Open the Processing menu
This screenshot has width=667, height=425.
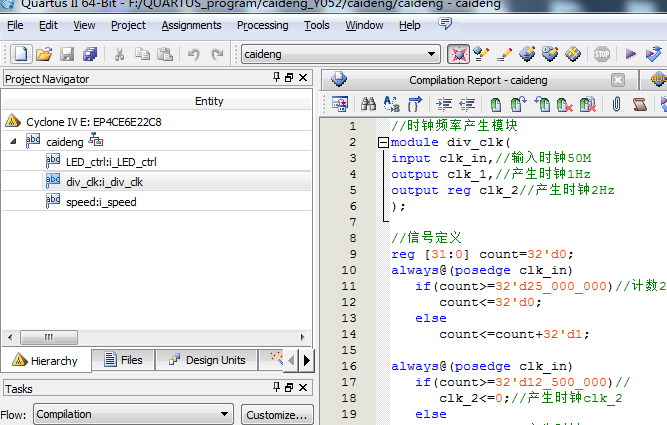262,25
